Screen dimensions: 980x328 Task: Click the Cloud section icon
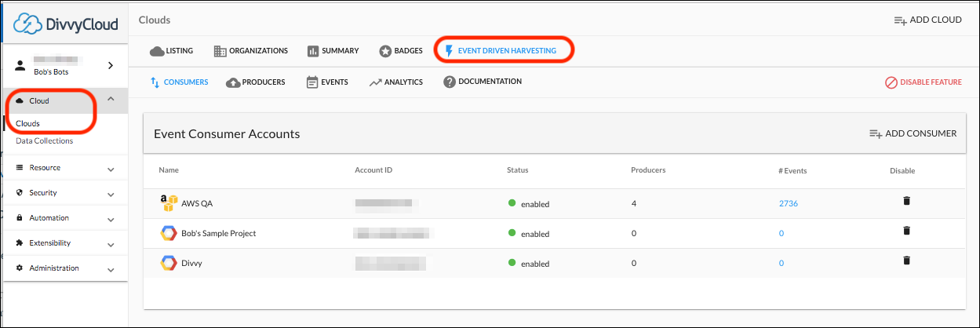(x=20, y=100)
